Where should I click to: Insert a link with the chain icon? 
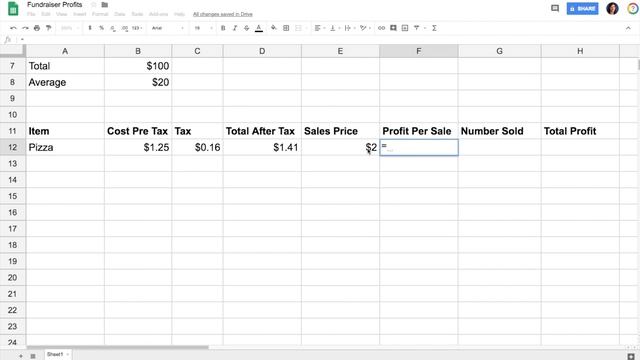381,28
